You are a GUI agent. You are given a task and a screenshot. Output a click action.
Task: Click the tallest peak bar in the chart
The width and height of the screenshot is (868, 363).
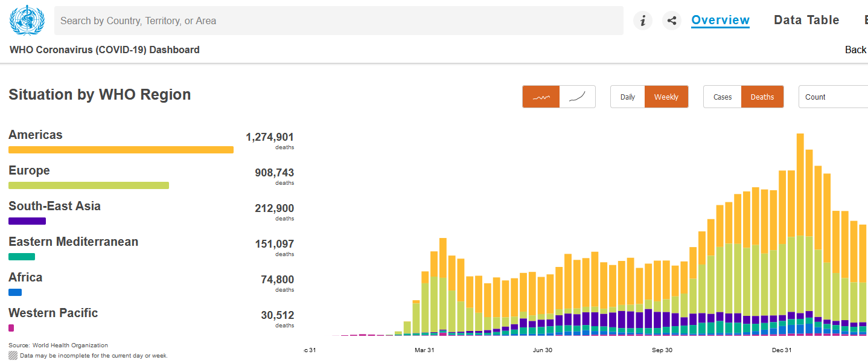(x=800, y=234)
